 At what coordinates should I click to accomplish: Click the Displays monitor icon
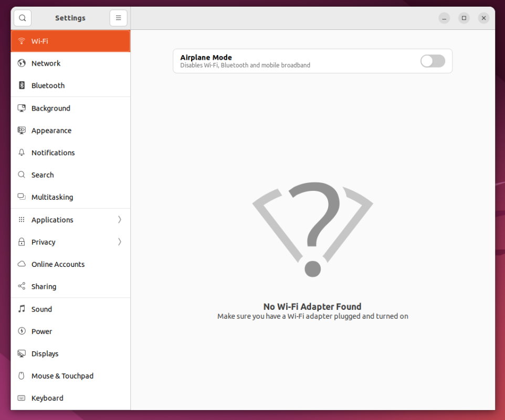click(x=22, y=353)
